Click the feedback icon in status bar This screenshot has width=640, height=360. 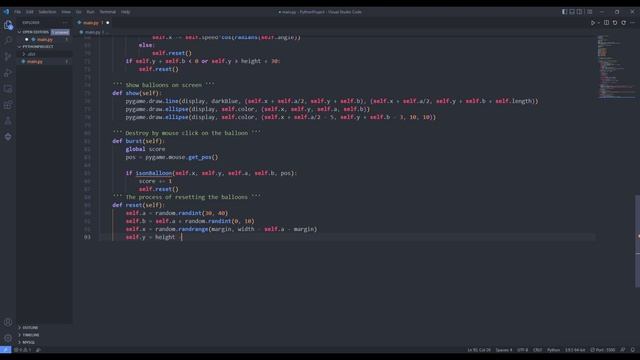pyautogui.click(x=623, y=350)
